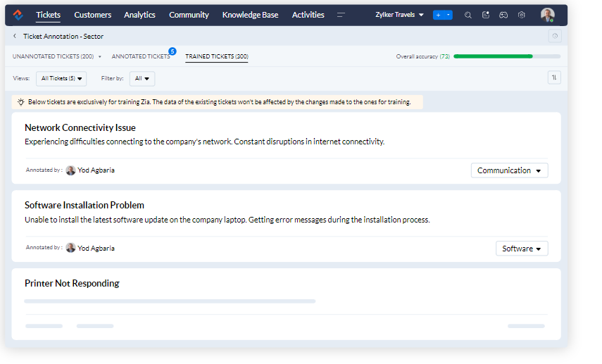Open the user profile avatar
This screenshot has height=364, width=602.
tap(547, 15)
